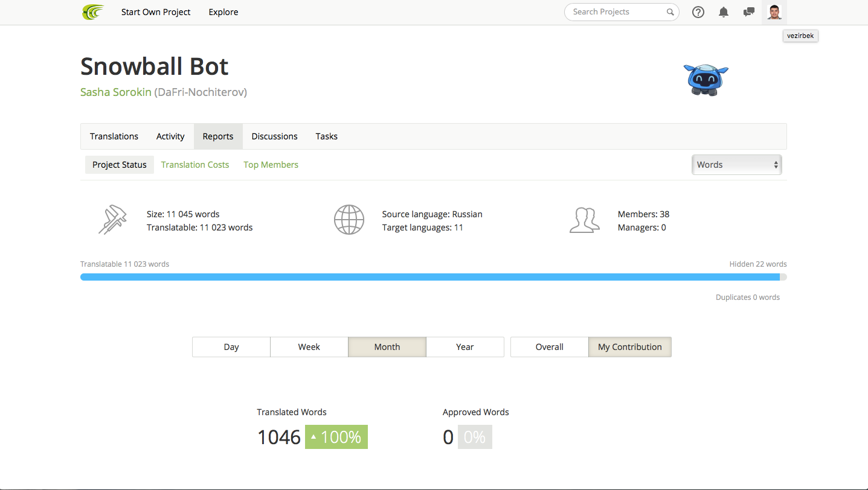This screenshot has width=868, height=490.
Task: Click the grey 0% approved badge
Action: point(475,437)
